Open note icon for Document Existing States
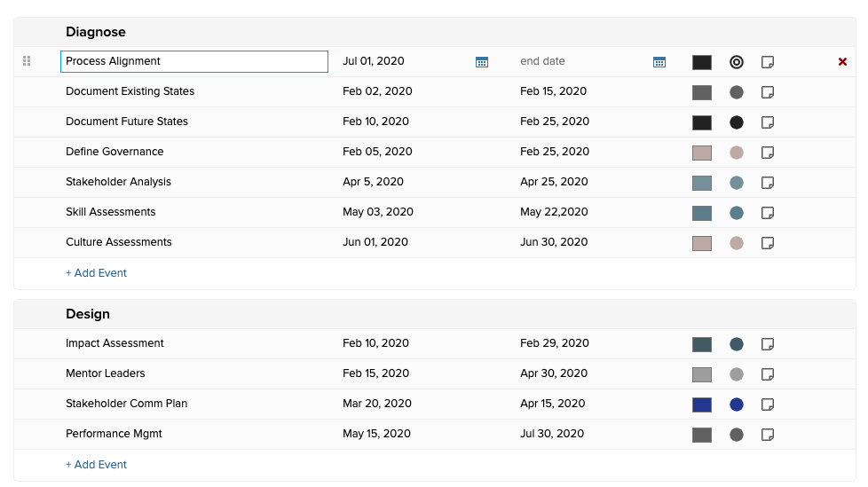Screen dimensions: 868x487 pyautogui.click(x=767, y=92)
